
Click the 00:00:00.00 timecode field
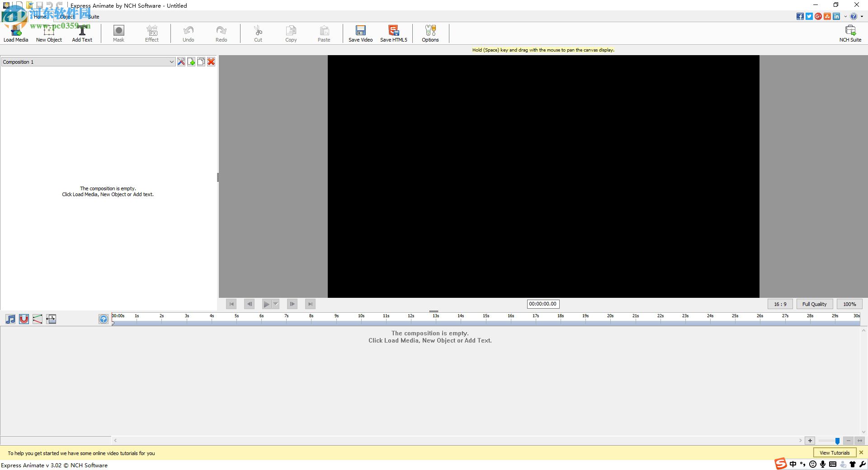pyautogui.click(x=543, y=304)
